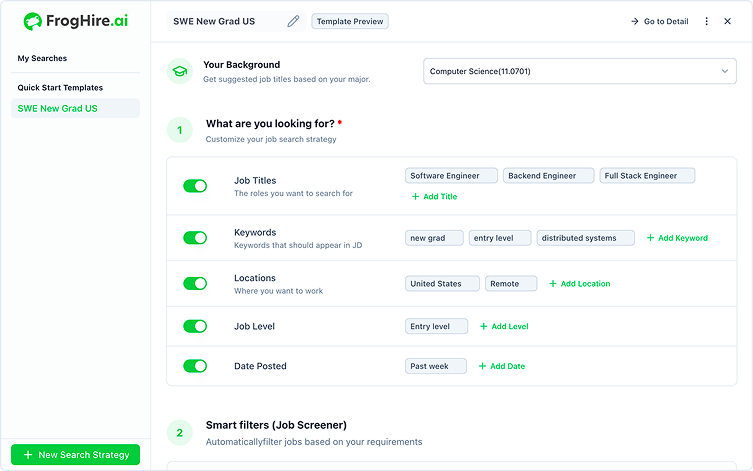Click the Past week date chip
Screen dimensions: 753x471
click(436, 366)
